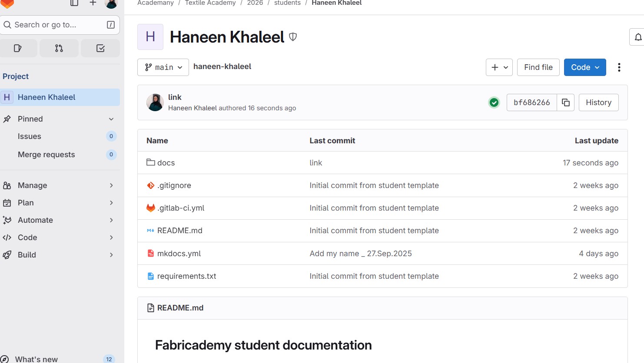Open Issues in the sidebar
The image size is (644, 363).
pyautogui.click(x=30, y=136)
